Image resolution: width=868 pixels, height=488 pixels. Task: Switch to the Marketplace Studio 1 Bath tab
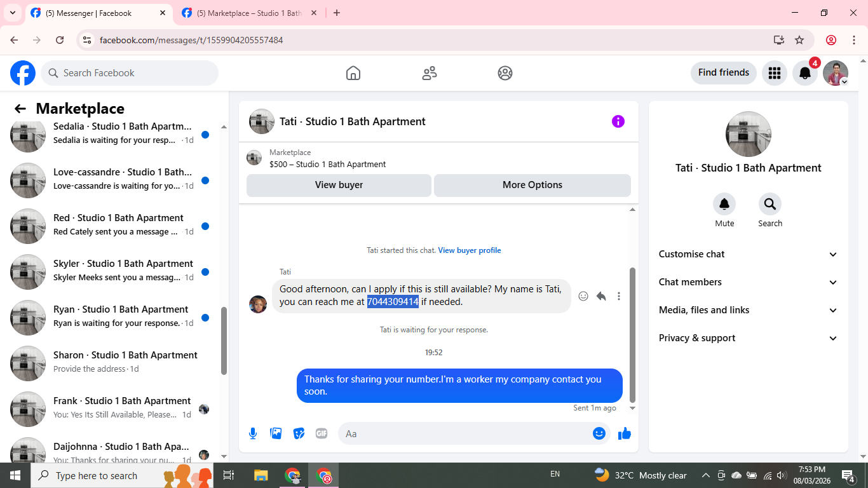[250, 13]
